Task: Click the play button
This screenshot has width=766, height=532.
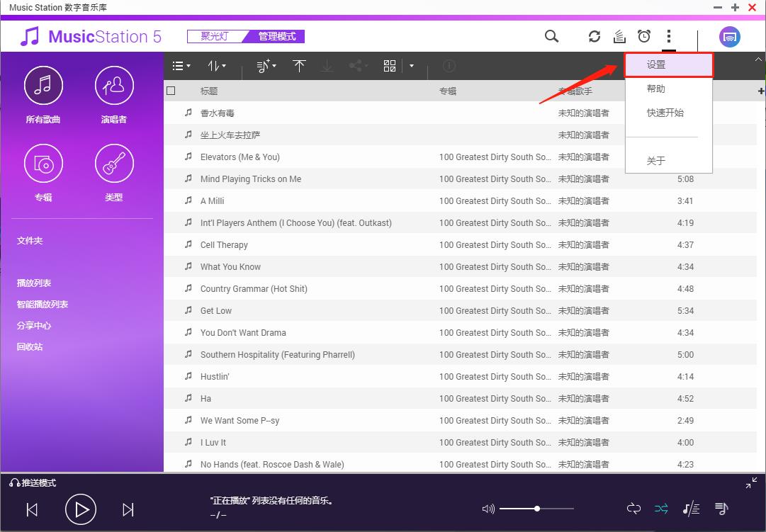Action: click(x=81, y=509)
